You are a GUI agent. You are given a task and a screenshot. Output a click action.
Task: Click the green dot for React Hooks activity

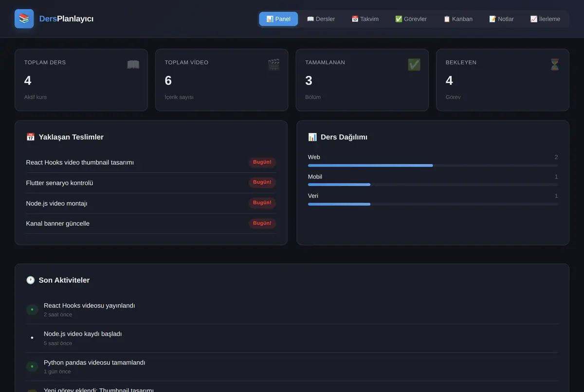[32, 309]
